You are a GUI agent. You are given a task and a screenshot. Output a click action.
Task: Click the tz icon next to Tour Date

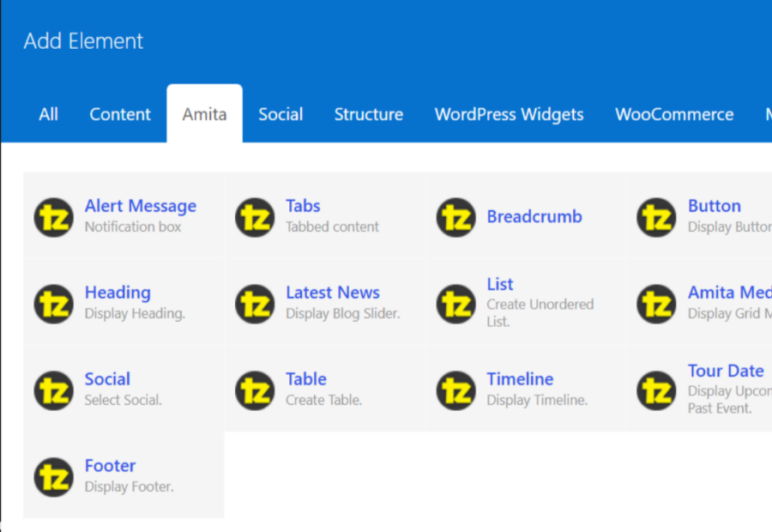coord(656,390)
